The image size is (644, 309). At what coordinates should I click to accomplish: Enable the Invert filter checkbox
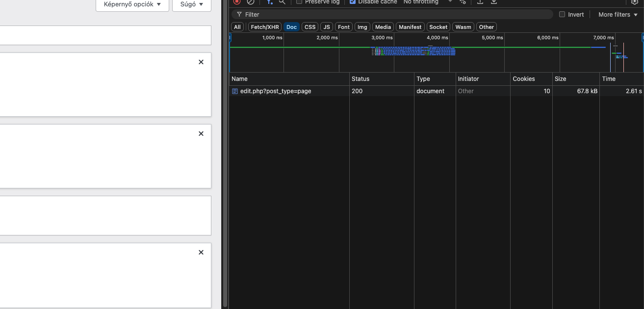click(x=562, y=15)
